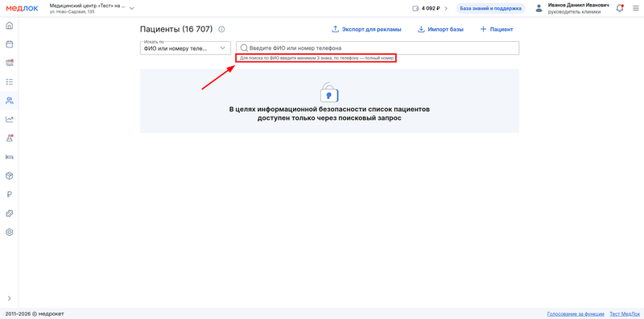Open the task checklist icon in sidebar
644x319 pixels.
pyautogui.click(x=10, y=82)
